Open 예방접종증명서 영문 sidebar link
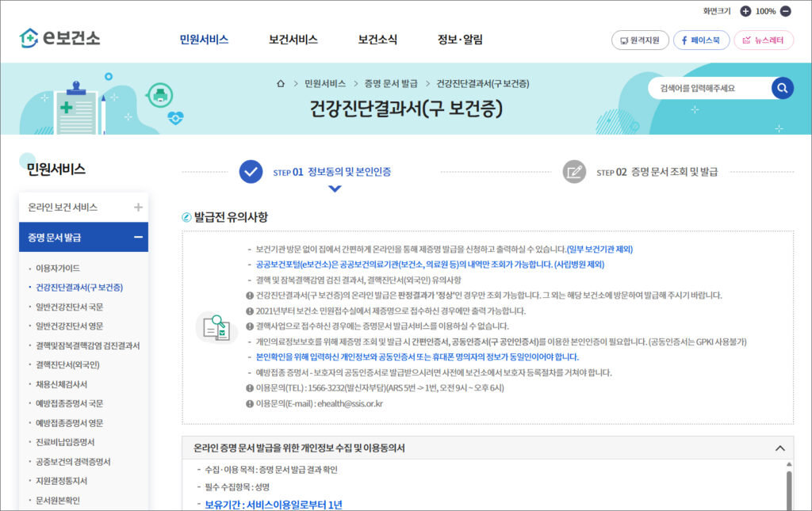This screenshot has height=511, width=812. pyautogui.click(x=70, y=423)
